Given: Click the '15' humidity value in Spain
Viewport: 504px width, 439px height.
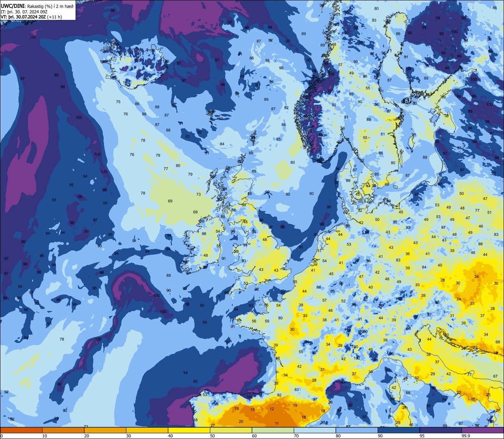Looking at the screenshot, I should pyautogui.click(x=252, y=410).
